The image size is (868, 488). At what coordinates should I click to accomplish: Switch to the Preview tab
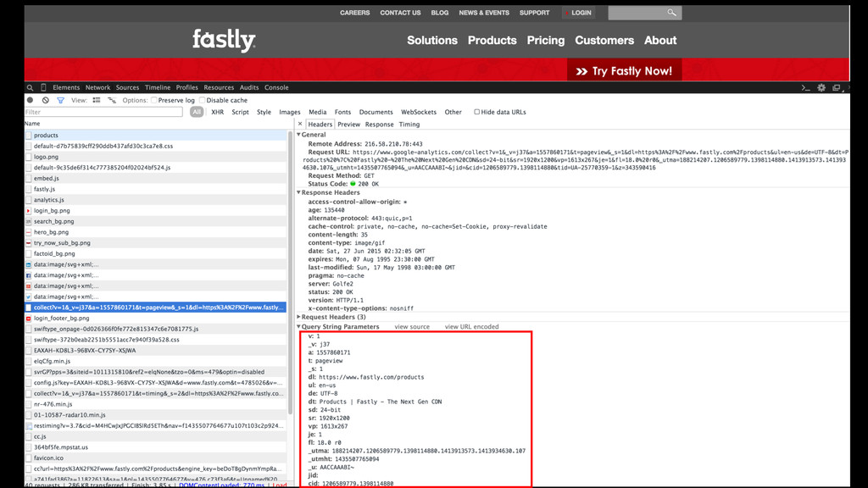click(x=348, y=125)
